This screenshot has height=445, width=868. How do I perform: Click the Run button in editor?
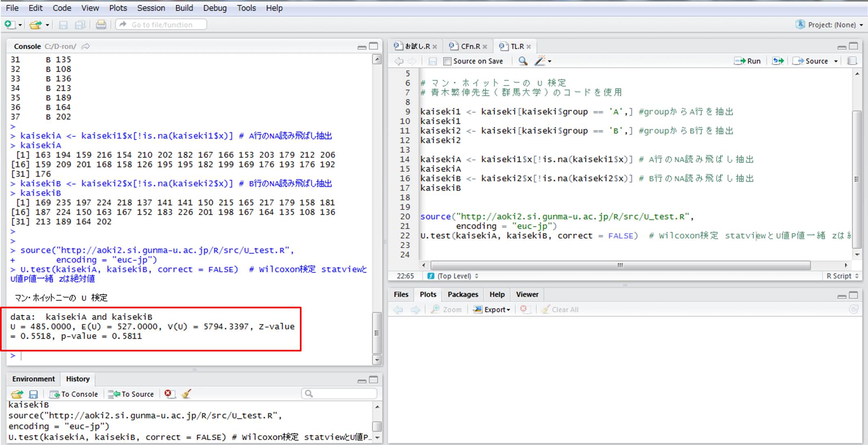(x=747, y=61)
